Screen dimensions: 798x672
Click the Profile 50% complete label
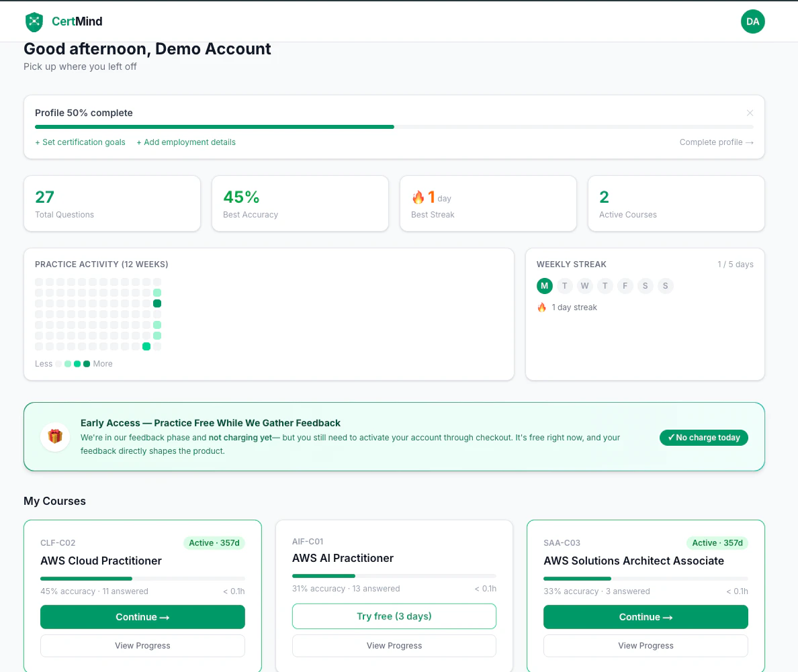tap(83, 113)
